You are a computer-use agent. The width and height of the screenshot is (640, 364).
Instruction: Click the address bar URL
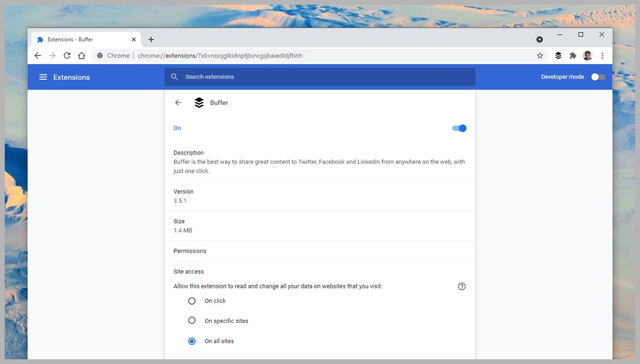coord(220,56)
